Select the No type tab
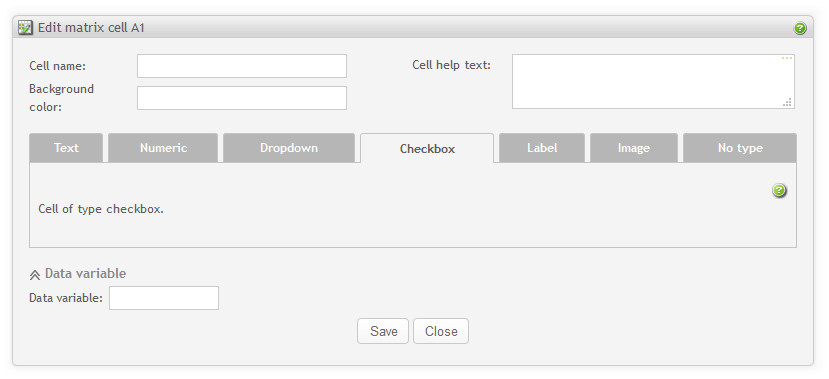This screenshot has height=379, width=829. pos(740,148)
